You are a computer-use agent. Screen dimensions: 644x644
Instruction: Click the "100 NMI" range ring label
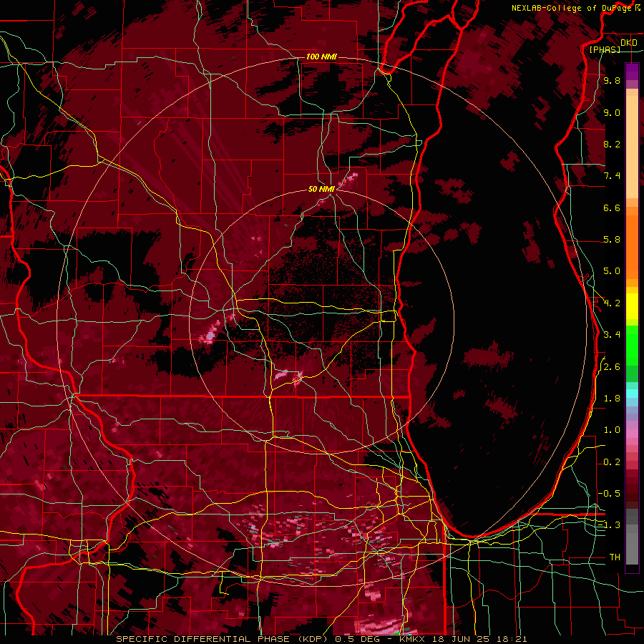click(321, 57)
